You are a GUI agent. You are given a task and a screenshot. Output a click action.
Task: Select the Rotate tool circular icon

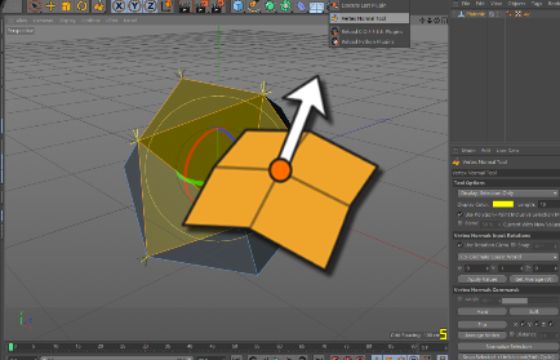pyautogui.click(x=82, y=6)
